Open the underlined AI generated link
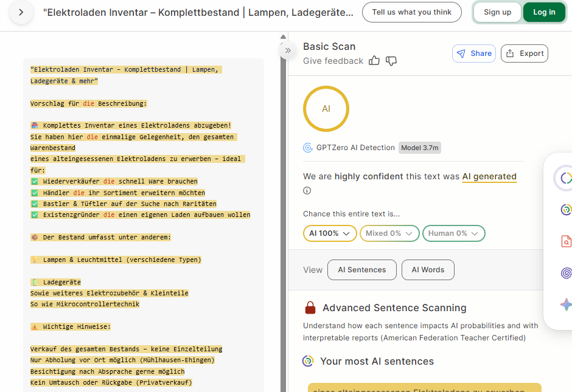 [x=489, y=176]
